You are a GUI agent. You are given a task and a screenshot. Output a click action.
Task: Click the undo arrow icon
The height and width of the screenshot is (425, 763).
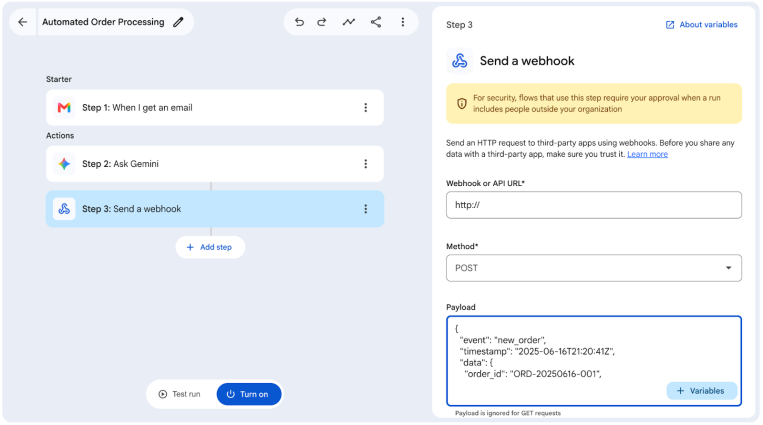(299, 22)
